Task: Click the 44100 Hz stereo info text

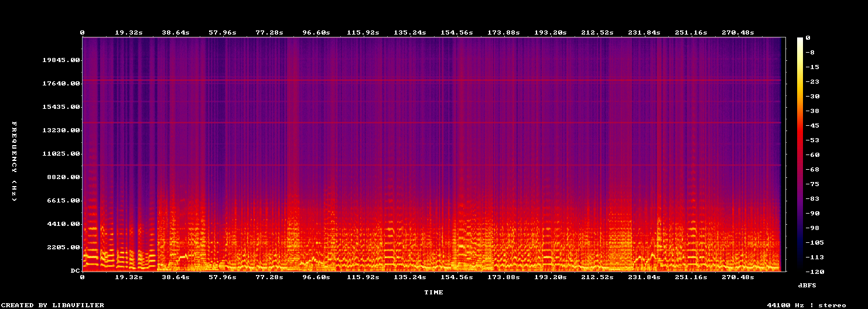Action: [x=807, y=305]
